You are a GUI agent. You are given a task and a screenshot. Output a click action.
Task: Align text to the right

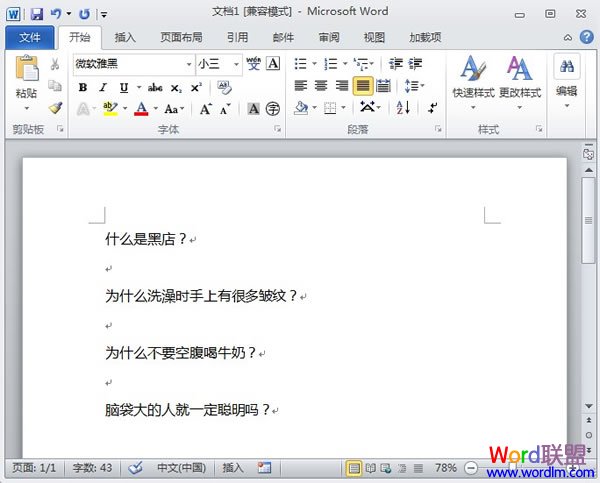click(x=342, y=86)
